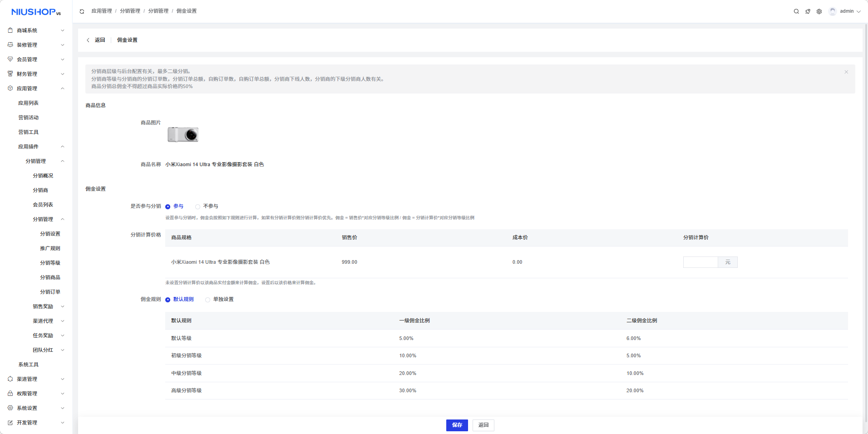Viewport: 868px width, 434px height.
Task: Click the icon between search and gear
Action: tap(808, 11)
